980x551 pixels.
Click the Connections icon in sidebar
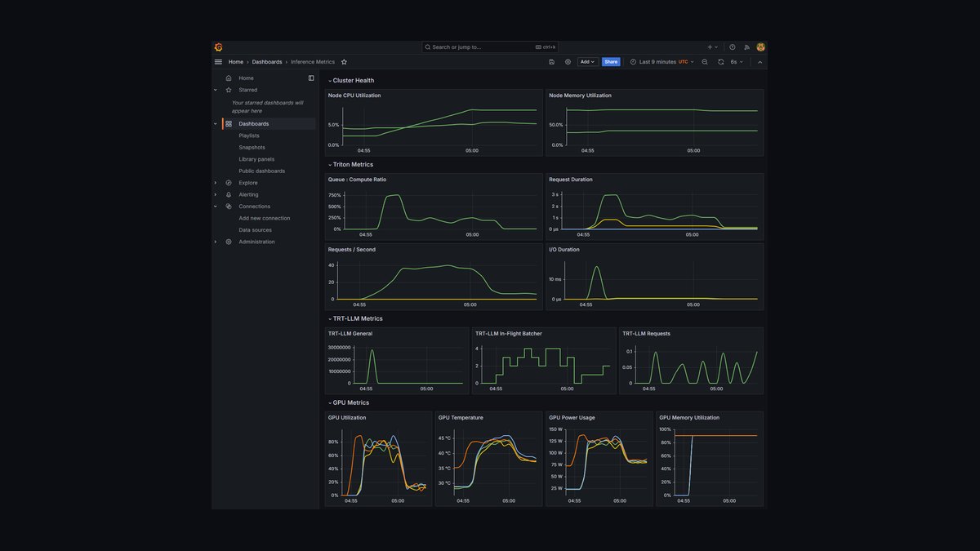tap(229, 207)
